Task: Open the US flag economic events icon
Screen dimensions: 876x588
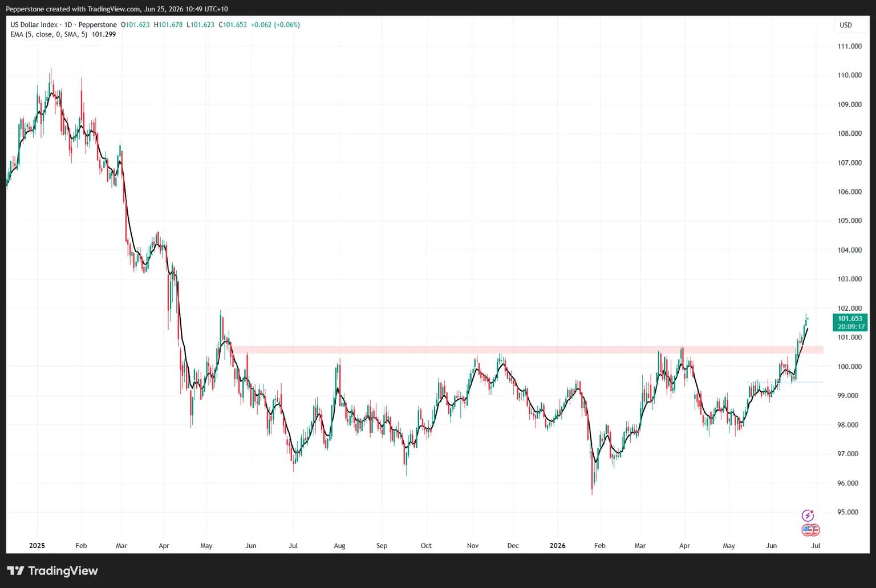Action: [x=810, y=530]
